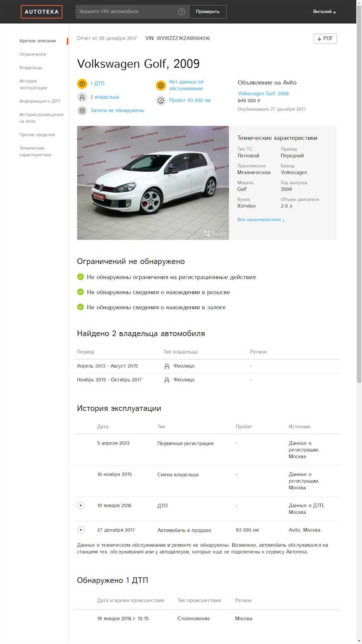Expand the 27 декабря 2017 sale row

click(81, 530)
